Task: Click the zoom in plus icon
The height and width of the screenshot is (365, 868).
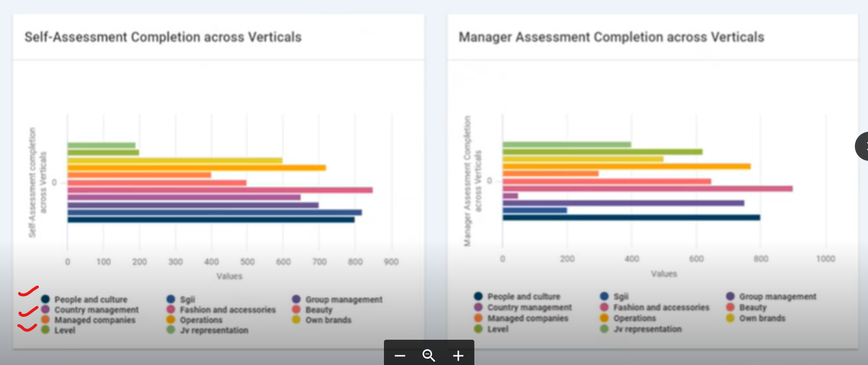Action: pyautogui.click(x=458, y=356)
